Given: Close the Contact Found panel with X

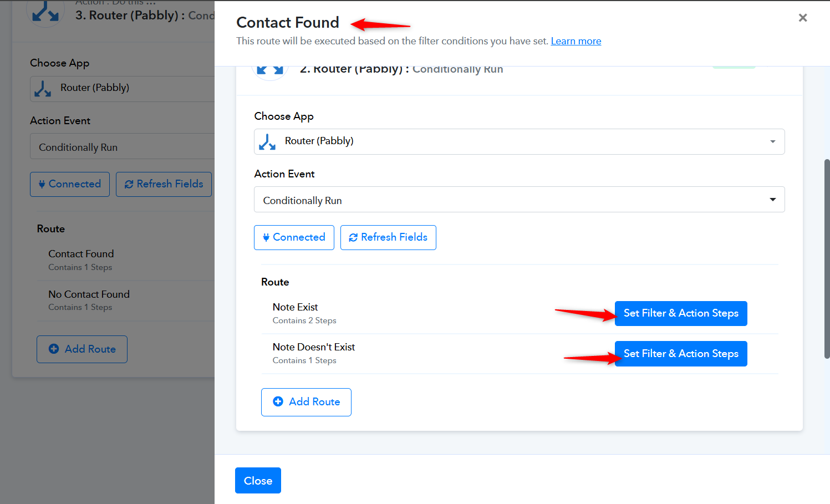Looking at the screenshot, I should [802, 18].
